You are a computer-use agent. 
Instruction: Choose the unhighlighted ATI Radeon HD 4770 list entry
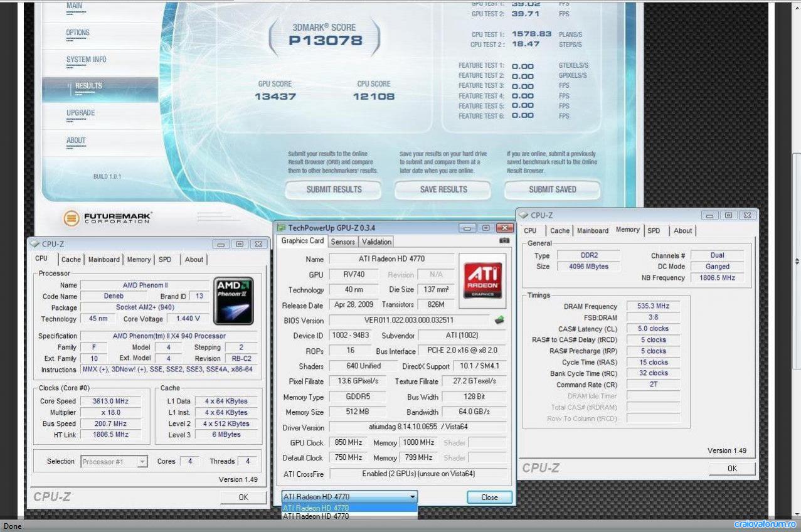click(x=349, y=516)
